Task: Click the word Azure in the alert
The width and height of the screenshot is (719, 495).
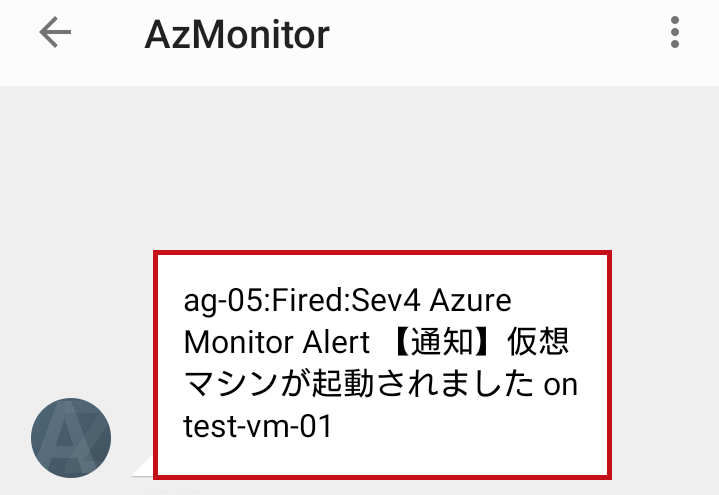Action: point(470,300)
